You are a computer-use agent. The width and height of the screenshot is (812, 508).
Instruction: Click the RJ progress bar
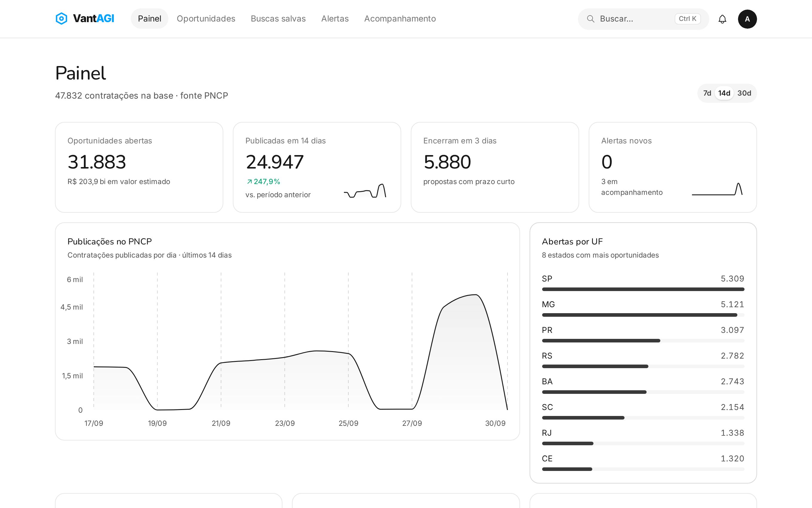643,443
